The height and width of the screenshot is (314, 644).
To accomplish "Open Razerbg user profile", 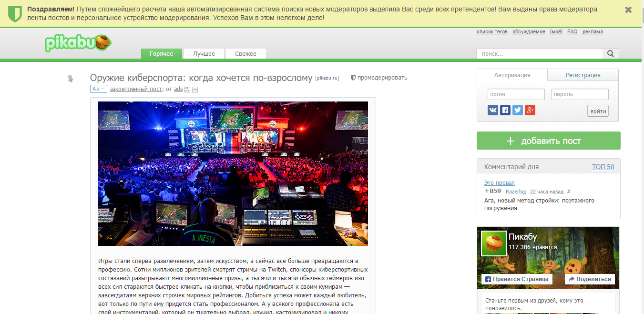I will (x=516, y=192).
